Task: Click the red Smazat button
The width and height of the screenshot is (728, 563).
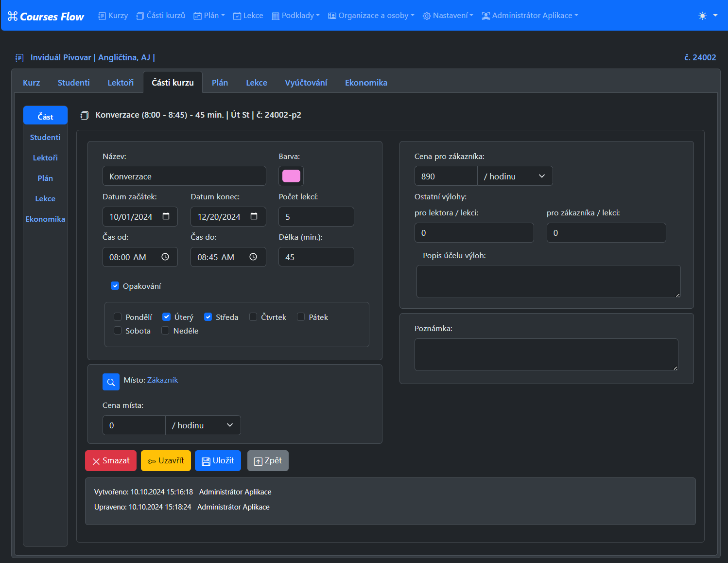Action: click(111, 461)
